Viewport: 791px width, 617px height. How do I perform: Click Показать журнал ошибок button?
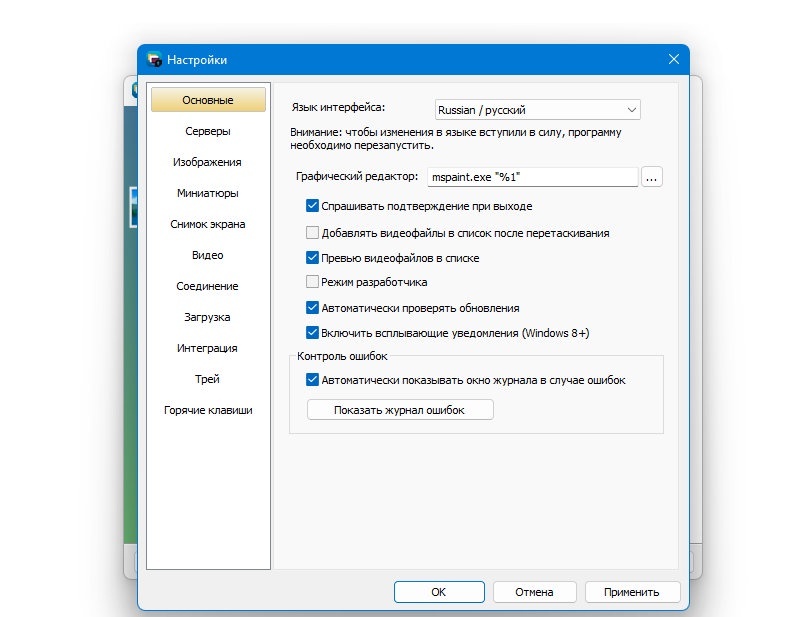(400, 410)
